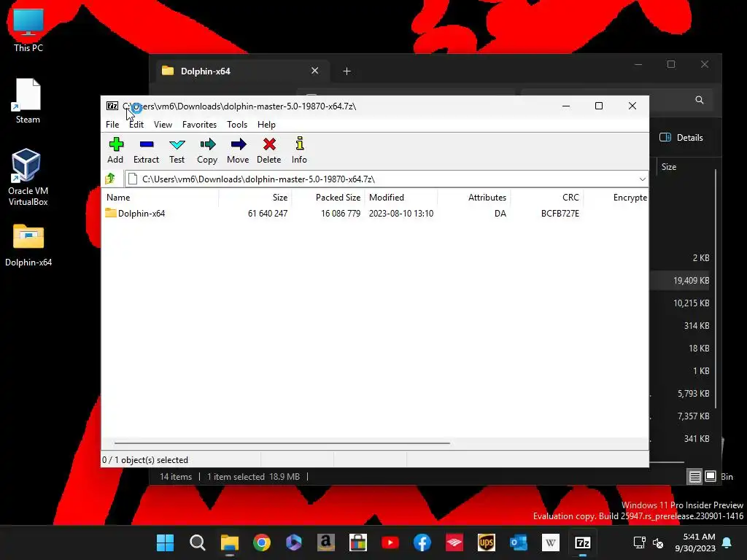
Task: Open the Help menu
Action: [266, 124]
